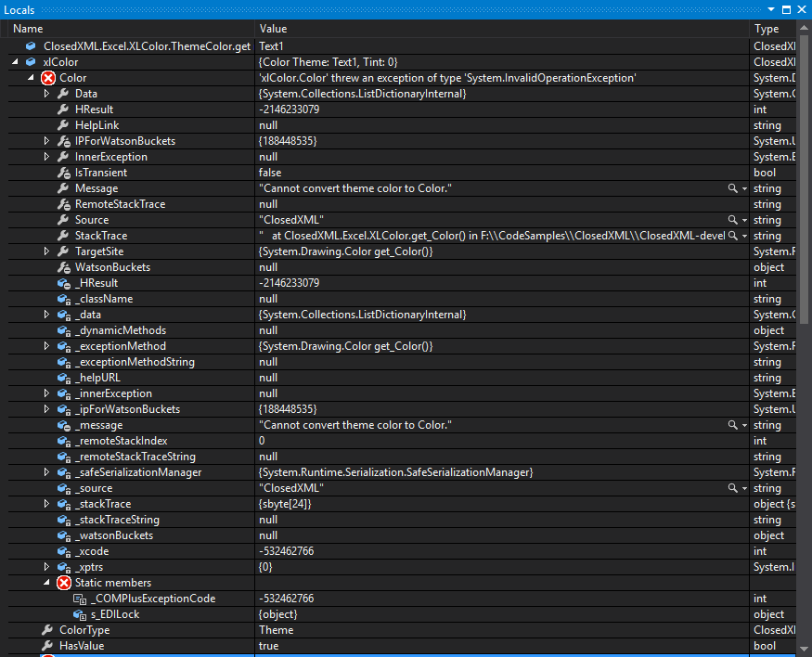Collapse the xlColor node
The width and height of the screenshot is (812, 657).
click(x=14, y=61)
